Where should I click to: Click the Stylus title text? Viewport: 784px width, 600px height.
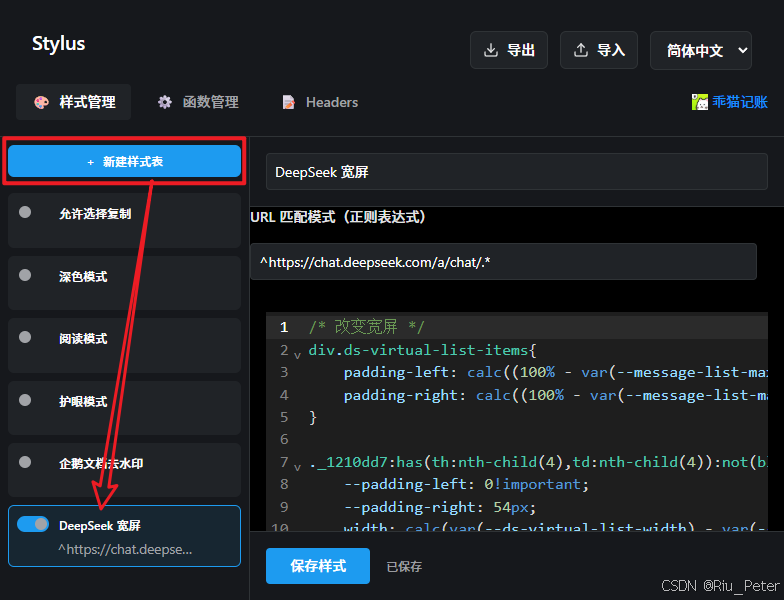(58, 44)
